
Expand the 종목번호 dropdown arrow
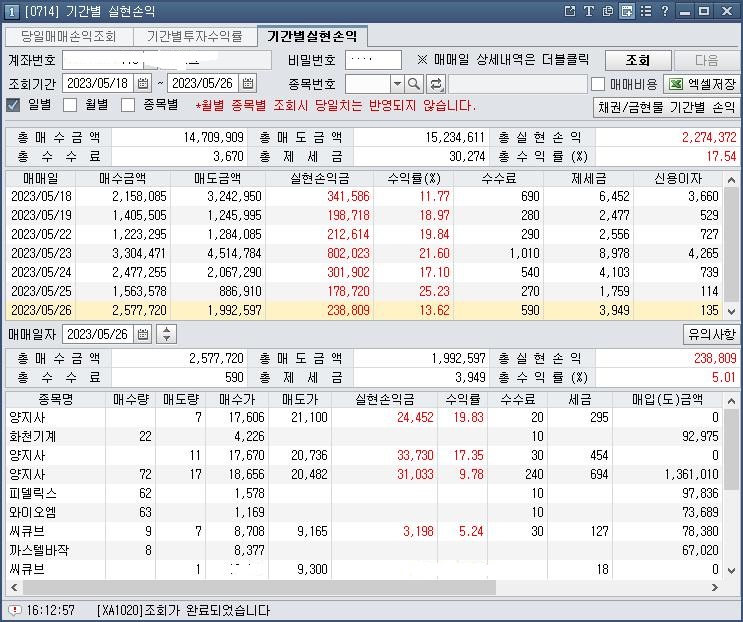397,84
